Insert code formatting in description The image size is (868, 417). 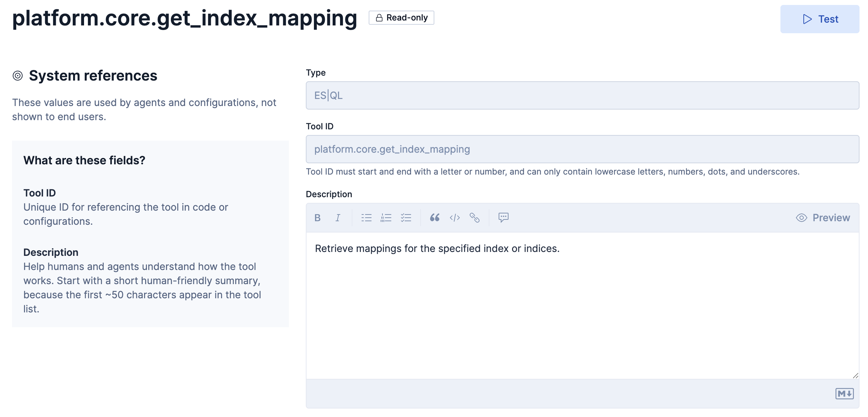pyautogui.click(x=454, y=218)
